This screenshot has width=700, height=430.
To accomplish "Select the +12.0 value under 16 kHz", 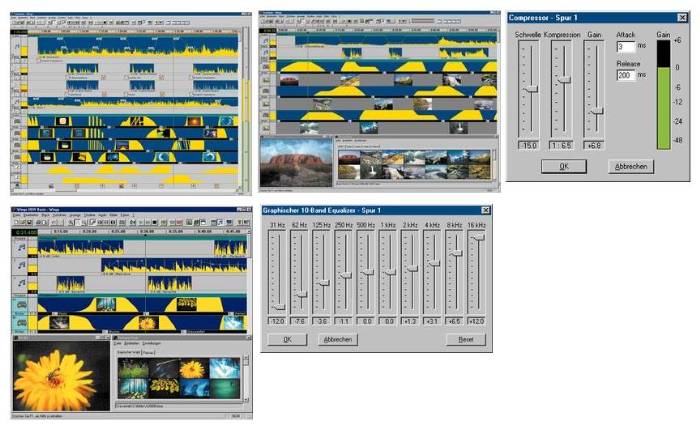I will pyautogui.click(x=476, y=321).
